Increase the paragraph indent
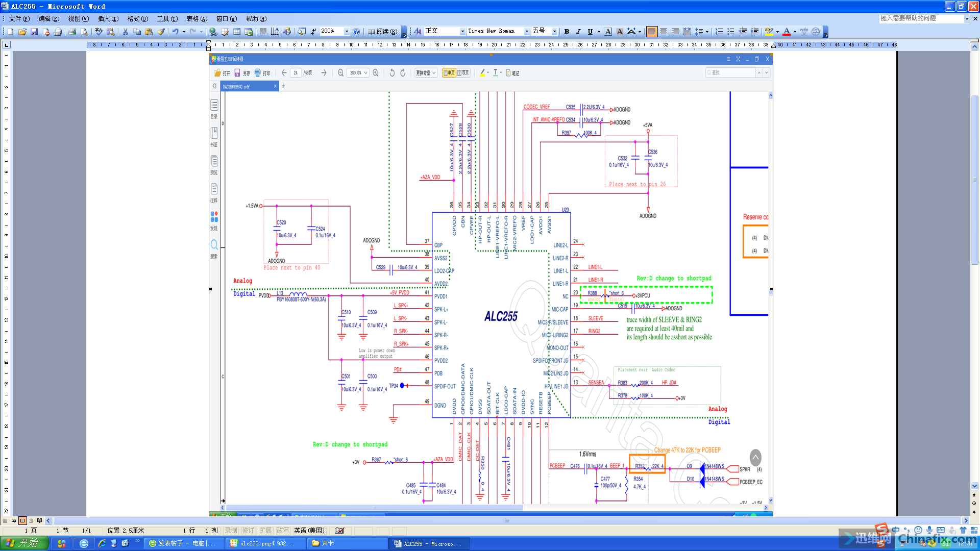 [x=755, y=32]
